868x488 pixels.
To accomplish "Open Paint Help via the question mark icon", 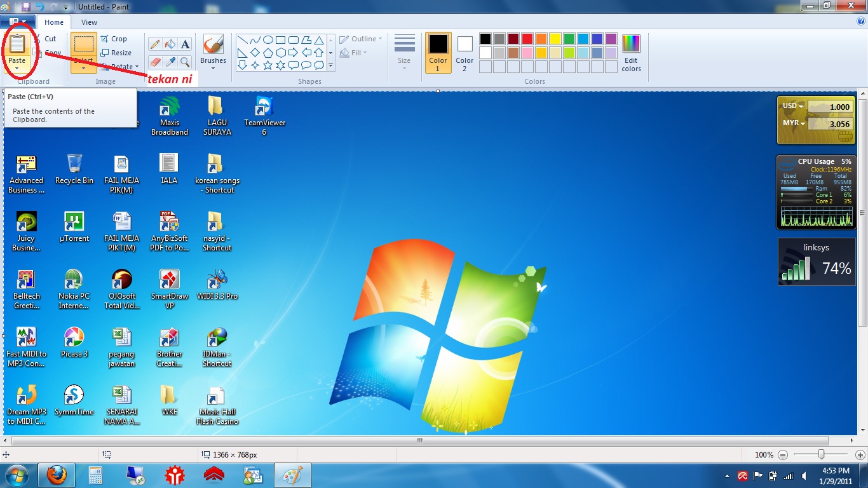I will tap(861, 21).
